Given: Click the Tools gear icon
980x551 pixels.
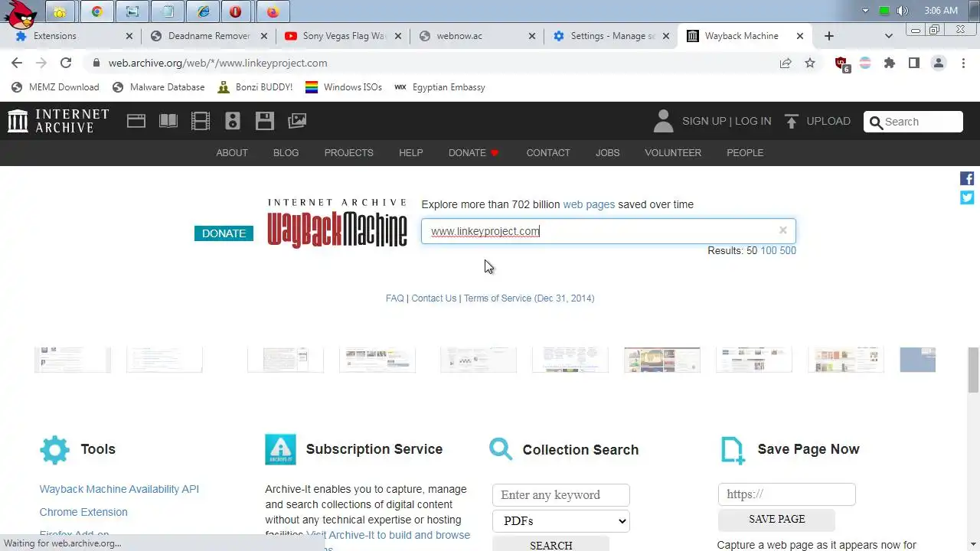Looking at the screenshot, I should tap(54, 450).
